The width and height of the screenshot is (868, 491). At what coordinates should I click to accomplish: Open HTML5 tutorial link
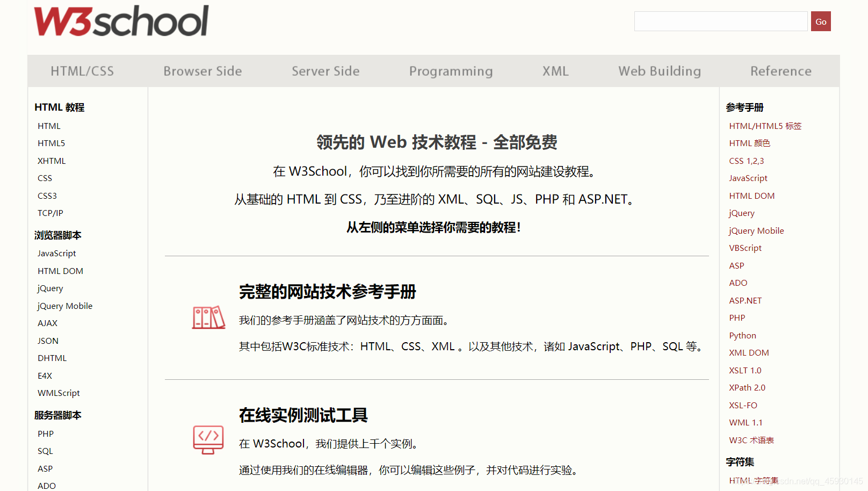click(51, 143)
